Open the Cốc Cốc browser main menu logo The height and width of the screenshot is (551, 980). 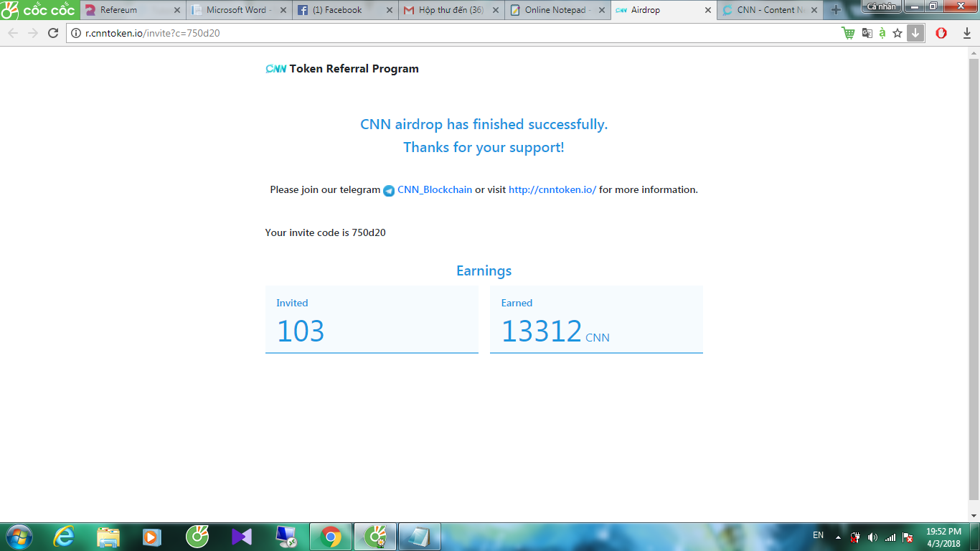tap(39, 10)
